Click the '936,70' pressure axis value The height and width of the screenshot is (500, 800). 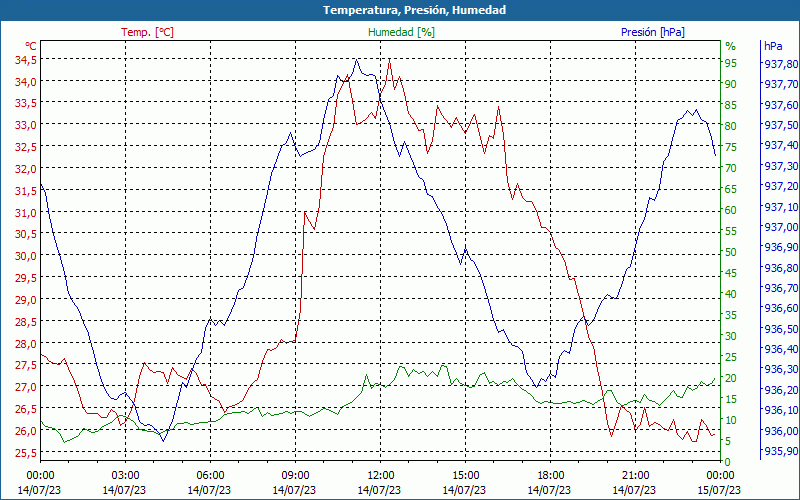(781, 288)
